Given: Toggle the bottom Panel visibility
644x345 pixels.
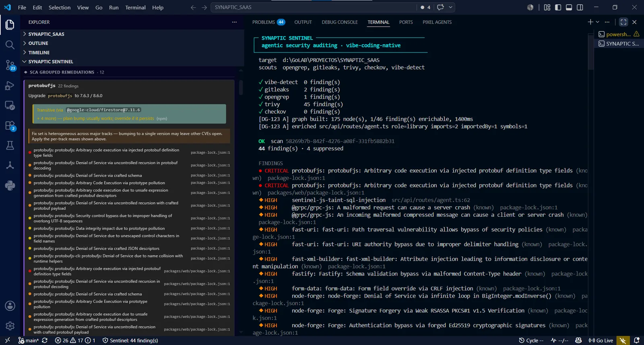Looking at the screenshot, I should 569,7.
